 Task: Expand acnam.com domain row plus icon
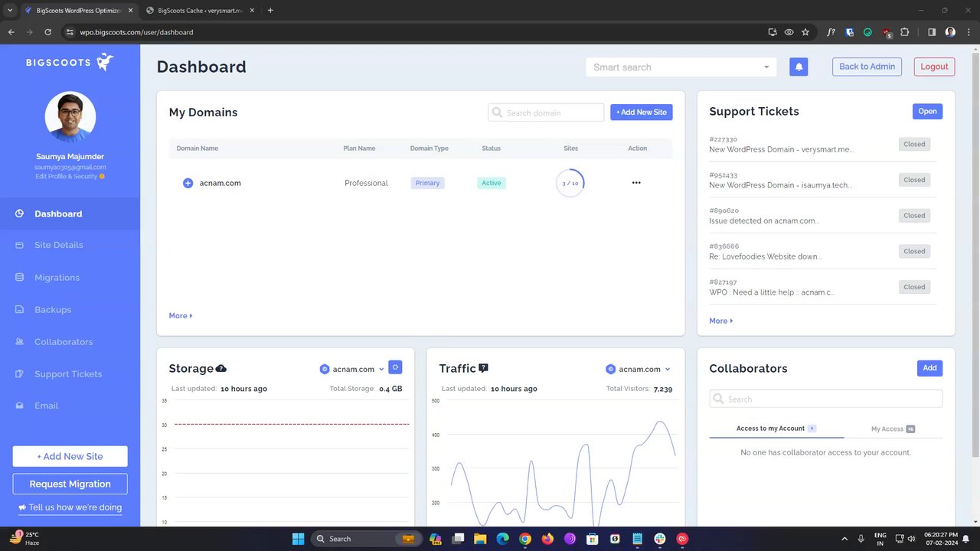188,183
